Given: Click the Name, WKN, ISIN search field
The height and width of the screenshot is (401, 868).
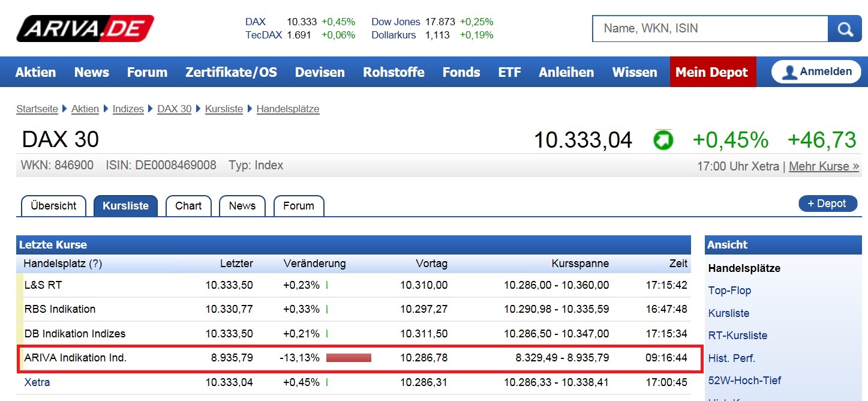Looking at the screenshot, I should click(710, 28).
